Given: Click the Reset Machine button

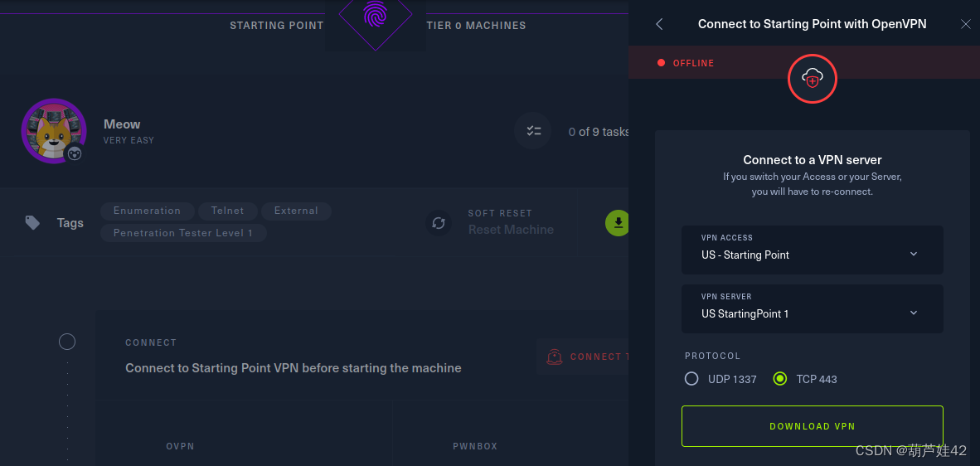Looking at the screenshot, I should pos(511,230).
